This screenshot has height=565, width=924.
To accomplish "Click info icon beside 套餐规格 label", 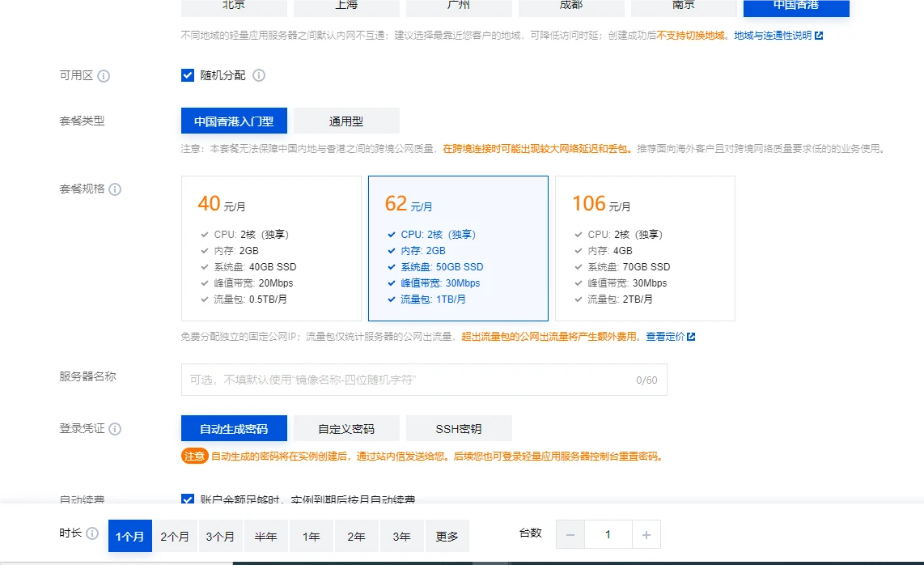I will point(115,189).
